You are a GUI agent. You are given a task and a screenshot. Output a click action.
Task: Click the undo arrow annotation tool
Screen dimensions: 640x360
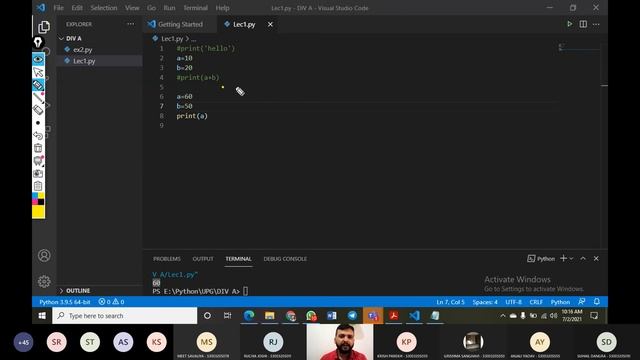point(38,135)
